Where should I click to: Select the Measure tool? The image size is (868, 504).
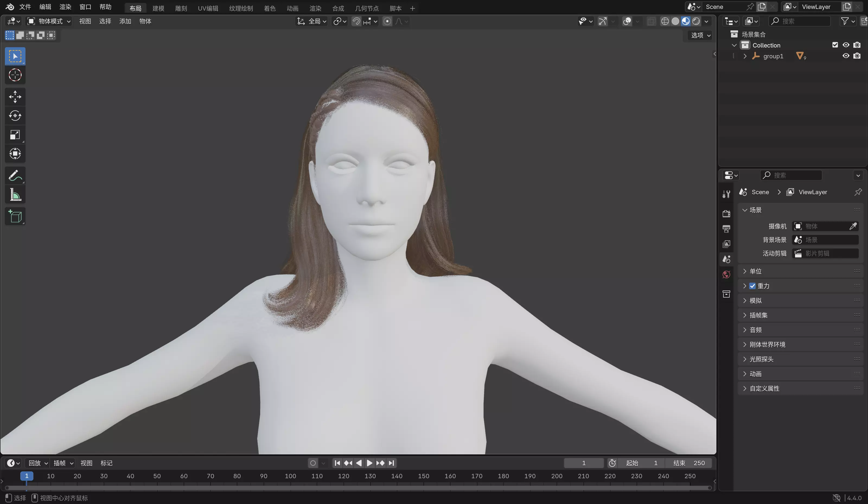tap(15, 195)
